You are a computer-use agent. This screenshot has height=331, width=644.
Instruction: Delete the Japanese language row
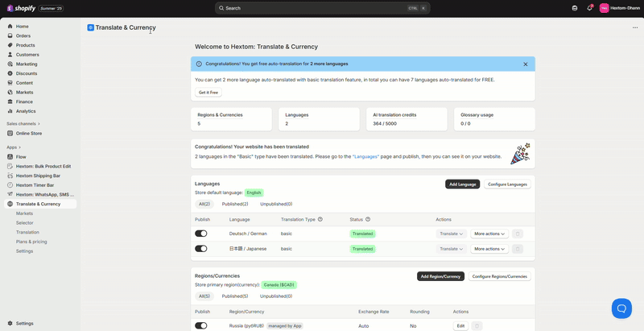[x=518, y=249]
